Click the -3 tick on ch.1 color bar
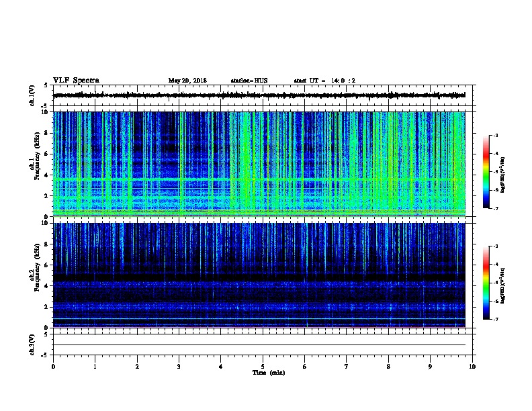Screen dimensions: 532x411 point(495,135)
